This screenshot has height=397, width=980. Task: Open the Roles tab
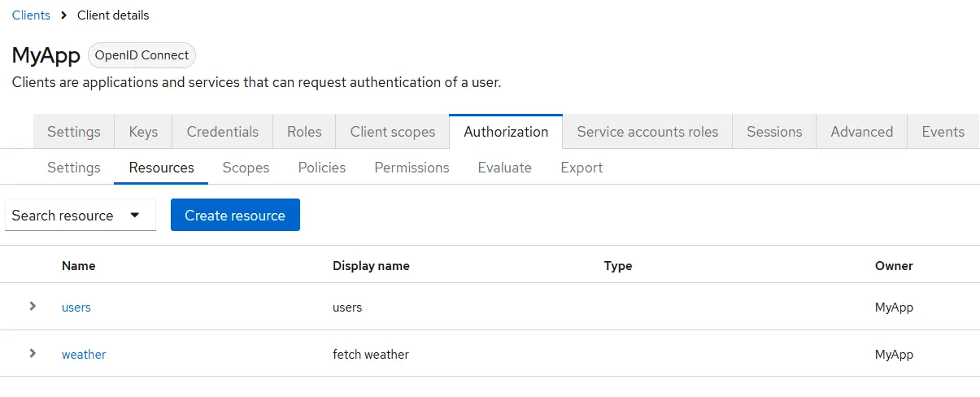tap(304, 132)
